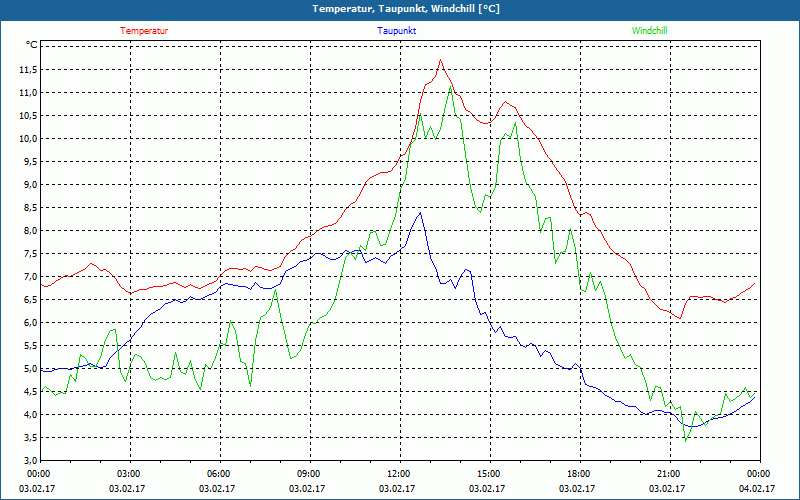Click the 6,0 y-axis value
800x500 pixels.
[30, 322]
